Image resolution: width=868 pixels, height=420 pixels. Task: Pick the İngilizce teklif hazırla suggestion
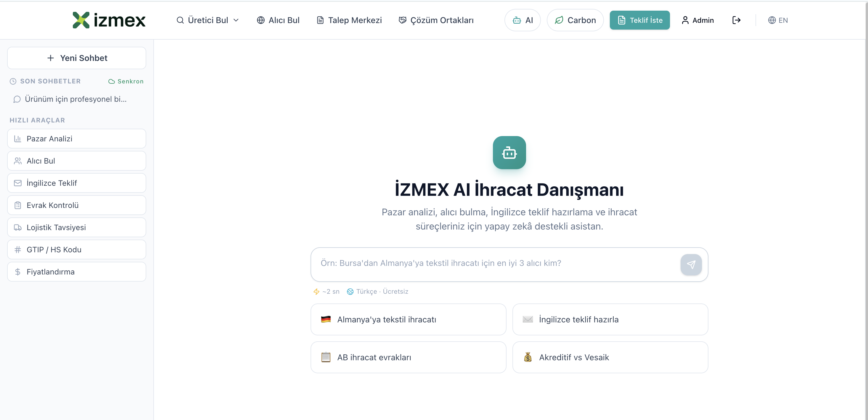610,319
